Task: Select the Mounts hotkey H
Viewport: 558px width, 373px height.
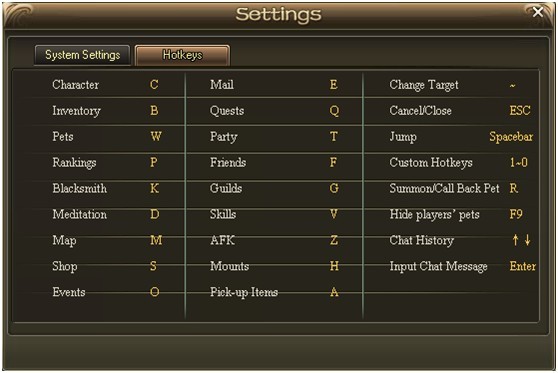Action: coord(334,266)
